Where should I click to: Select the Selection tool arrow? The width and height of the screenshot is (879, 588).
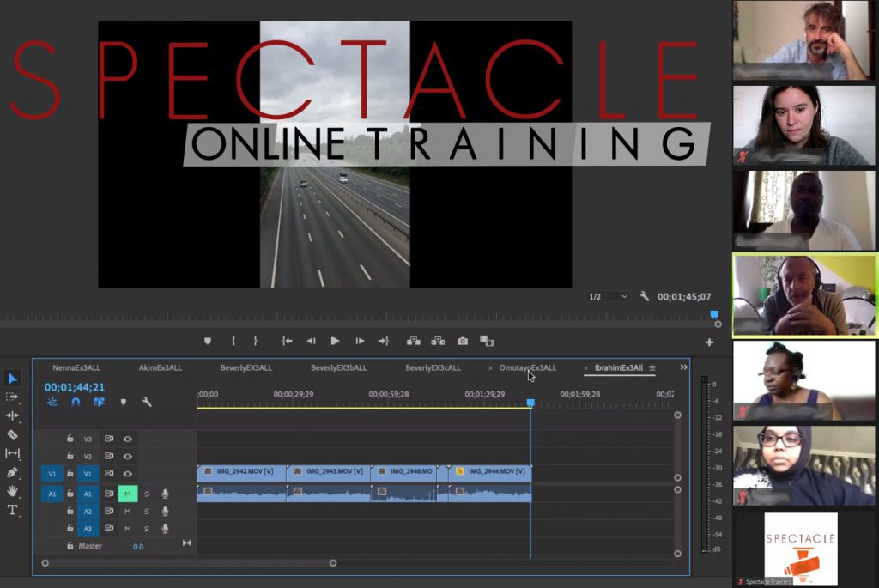tap(12, 379)
